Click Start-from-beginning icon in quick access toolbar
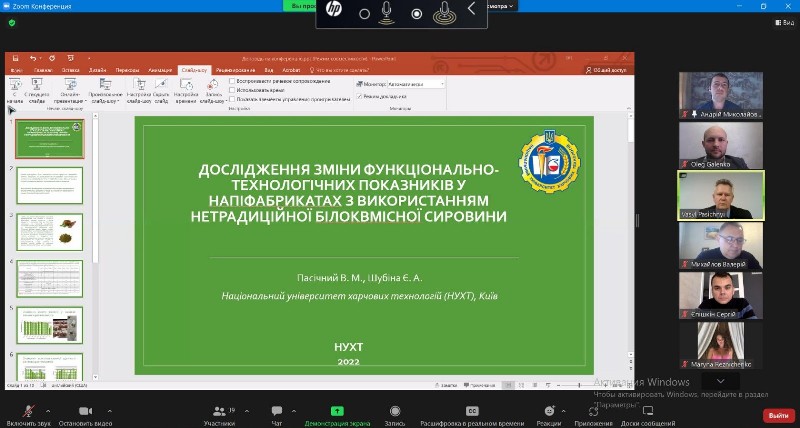Image resolution: width=800 pixels, height=428 pixels. tap(70, 58)
